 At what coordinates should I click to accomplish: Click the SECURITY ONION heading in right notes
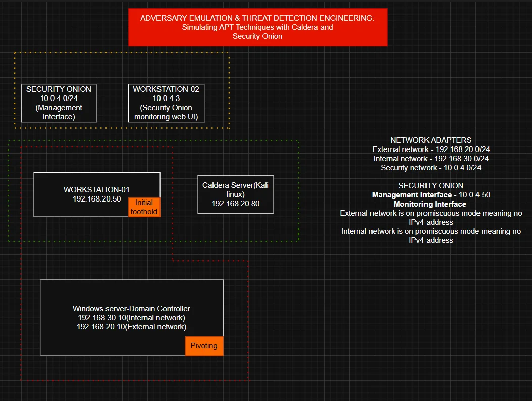coord(431,186)
